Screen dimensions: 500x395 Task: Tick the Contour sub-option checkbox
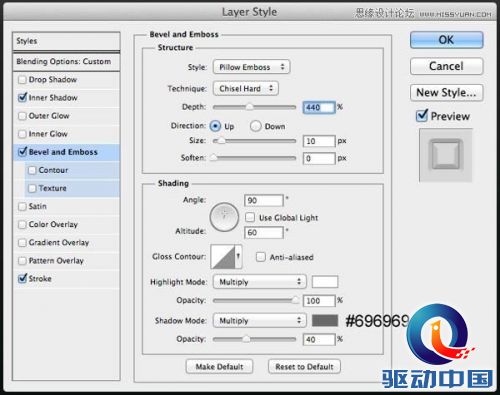[x=32, y=170]
